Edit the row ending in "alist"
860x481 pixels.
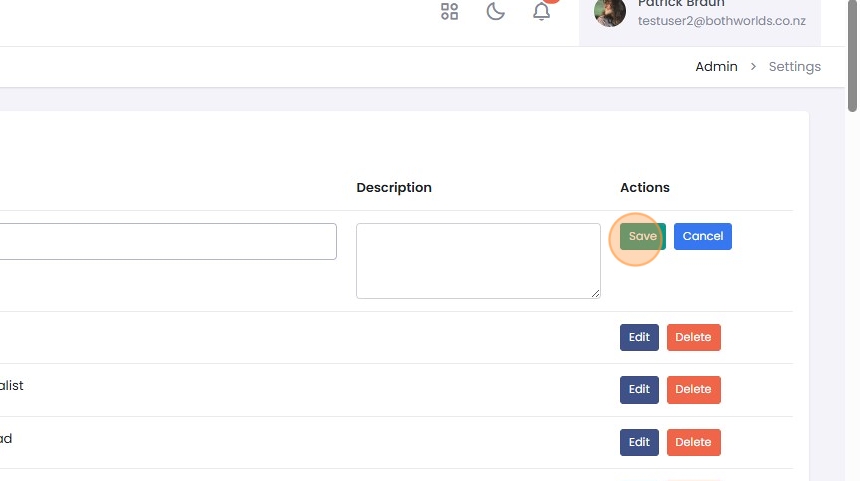point(639,390)
